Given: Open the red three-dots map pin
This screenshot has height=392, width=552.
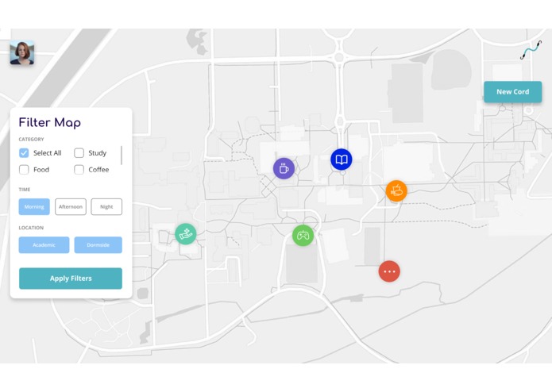Looking at the screenshot, I should (x=389, y=271).
